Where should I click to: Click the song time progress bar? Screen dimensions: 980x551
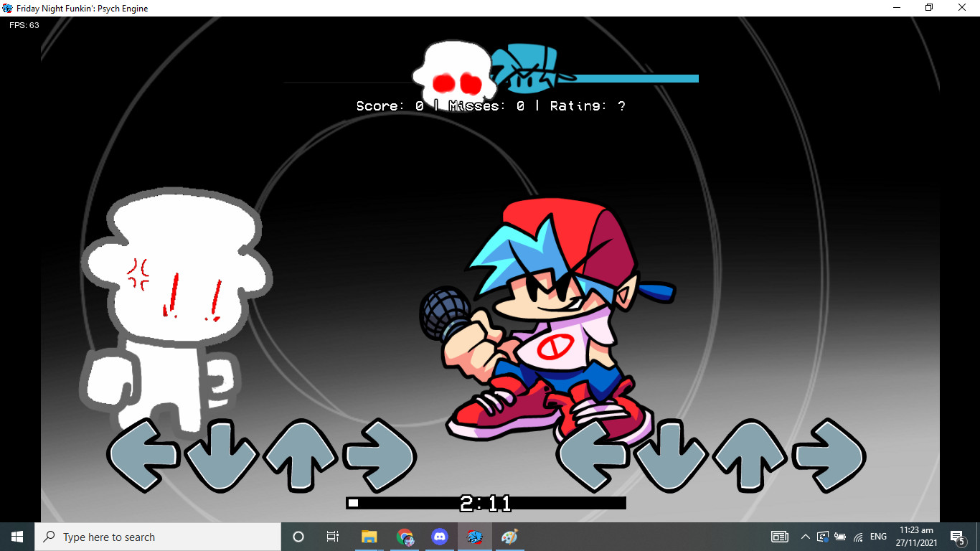pos(486,503)
